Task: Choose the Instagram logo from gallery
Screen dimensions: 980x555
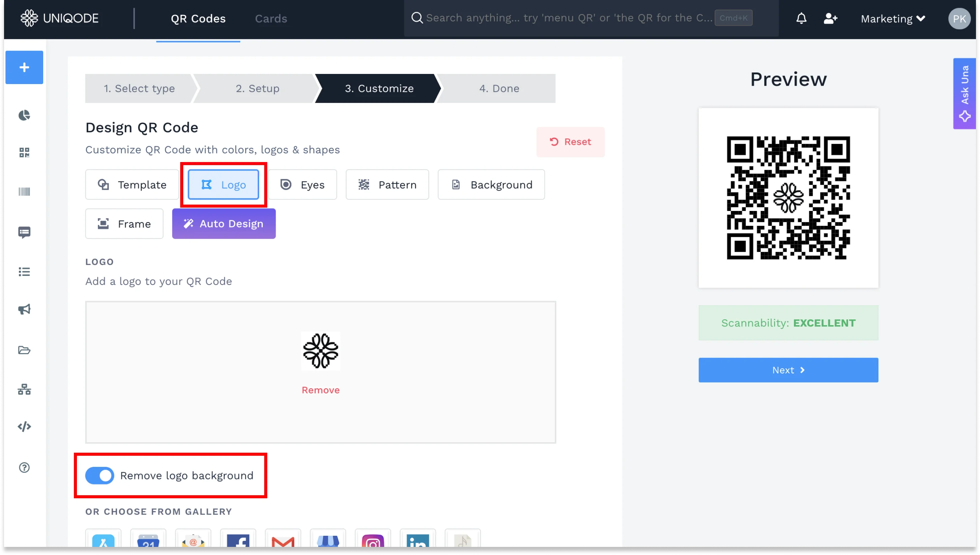Action: [373, 538]
